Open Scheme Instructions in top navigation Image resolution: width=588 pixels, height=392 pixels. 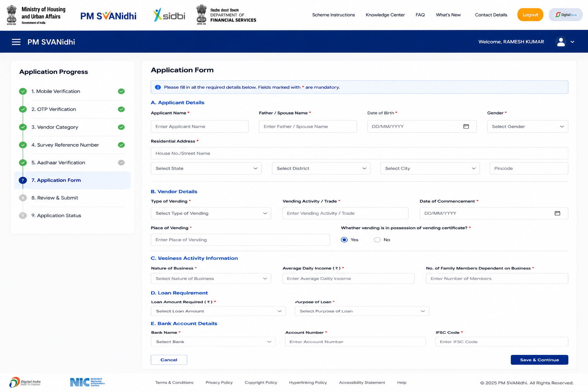click(x=333, y=15)
